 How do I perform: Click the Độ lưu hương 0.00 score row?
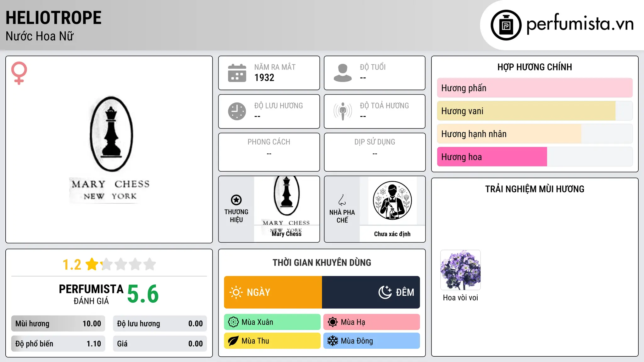(160, 324)
